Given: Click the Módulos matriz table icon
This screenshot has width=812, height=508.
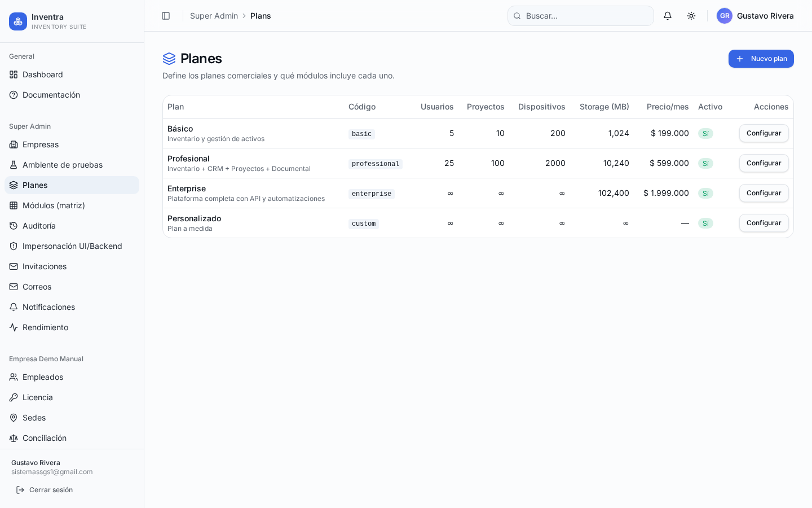Looking at the screenshot, I should pyautogui.click(x=14, y=205).
